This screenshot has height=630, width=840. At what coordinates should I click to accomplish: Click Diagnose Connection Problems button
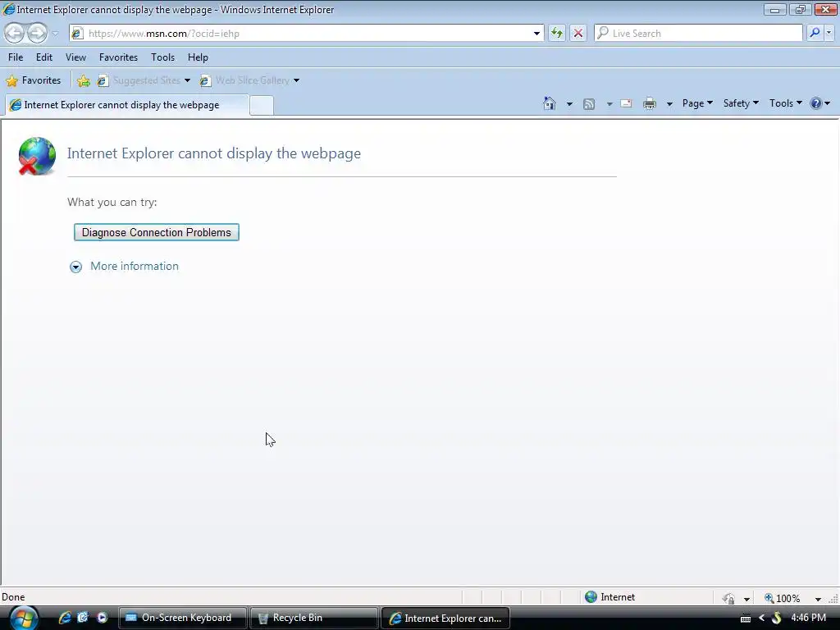tap(157, 232)
